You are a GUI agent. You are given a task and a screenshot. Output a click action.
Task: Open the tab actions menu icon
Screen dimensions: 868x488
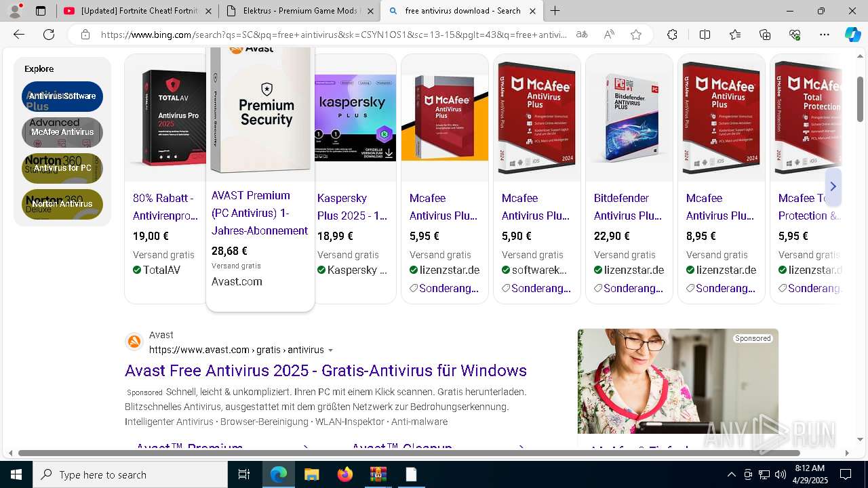point(41,11)
